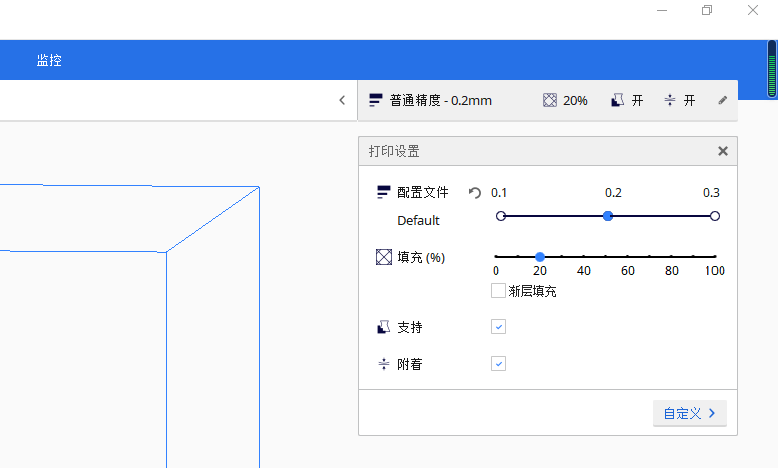Screen dimensions: 778x468
Task: Click the adhesion 开 icon in the summary bar
Action: (670, 100)
